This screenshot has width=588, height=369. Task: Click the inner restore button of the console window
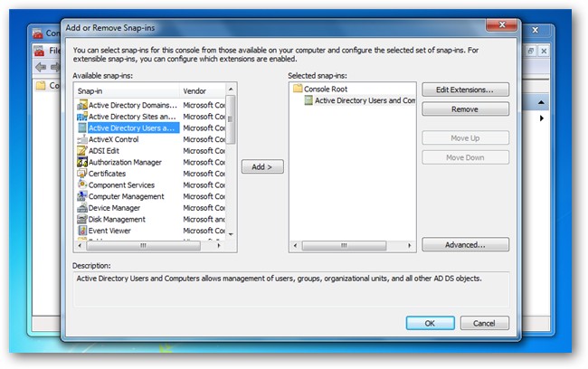click(531, 51)
